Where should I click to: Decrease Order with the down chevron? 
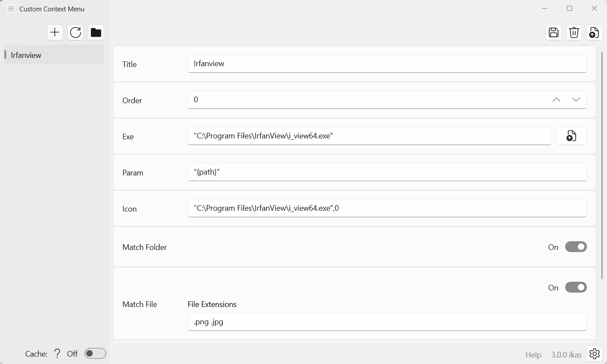(576, 100)
